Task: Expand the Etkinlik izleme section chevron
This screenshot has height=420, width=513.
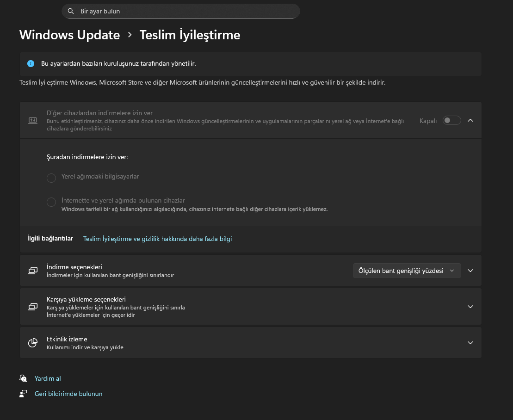Action: pyautogui.click(x=470, y=342)
